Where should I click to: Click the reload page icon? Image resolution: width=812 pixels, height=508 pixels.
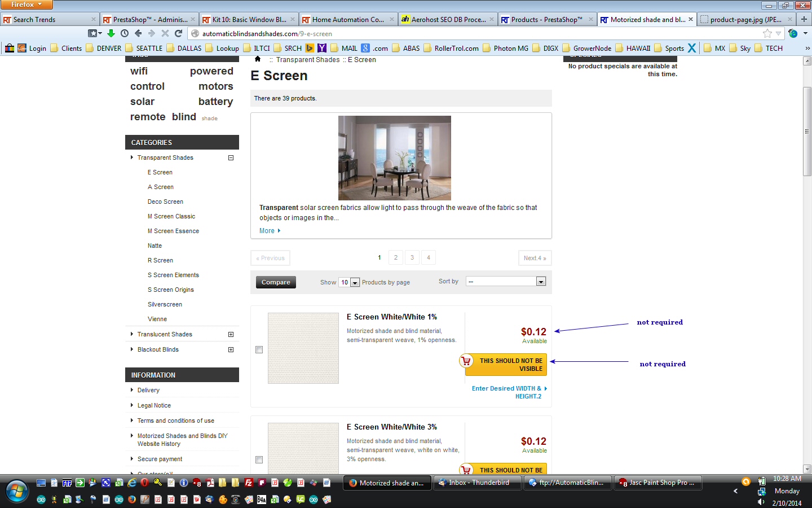coord(179,33)
